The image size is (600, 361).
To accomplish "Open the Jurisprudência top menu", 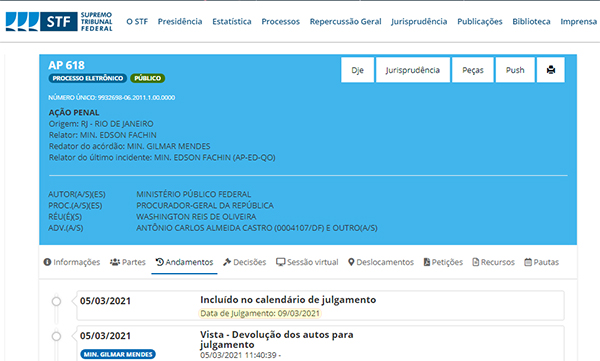I will [419, 21].
